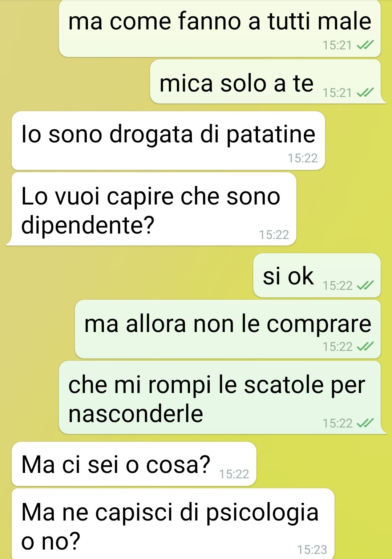The height and width of the screenshot is (559, 392).
Task: Tap message 'ma come fanno a tutti male'
Action: click(x=220, y=28)
